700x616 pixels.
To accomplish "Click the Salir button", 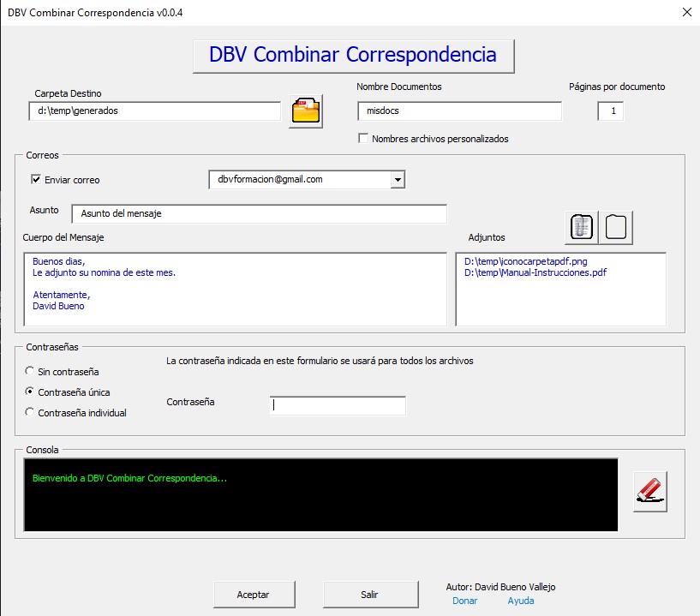I will pos(370,595).
